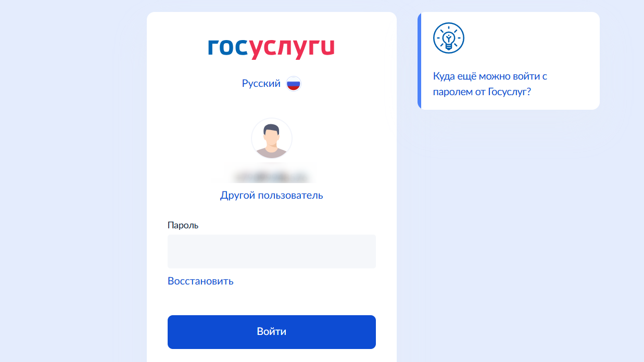Click the blue accent bar of tip card
Viewport: 644px width, 362px height.
click(419, 61)
